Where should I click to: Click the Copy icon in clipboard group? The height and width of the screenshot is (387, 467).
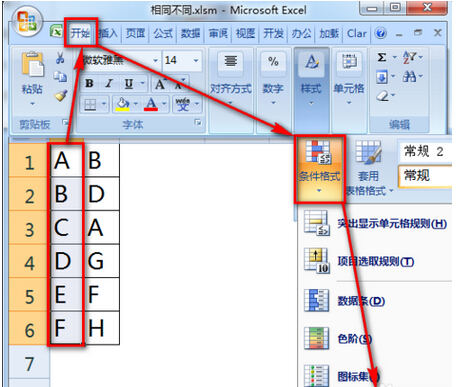click(x=60, y=76)
